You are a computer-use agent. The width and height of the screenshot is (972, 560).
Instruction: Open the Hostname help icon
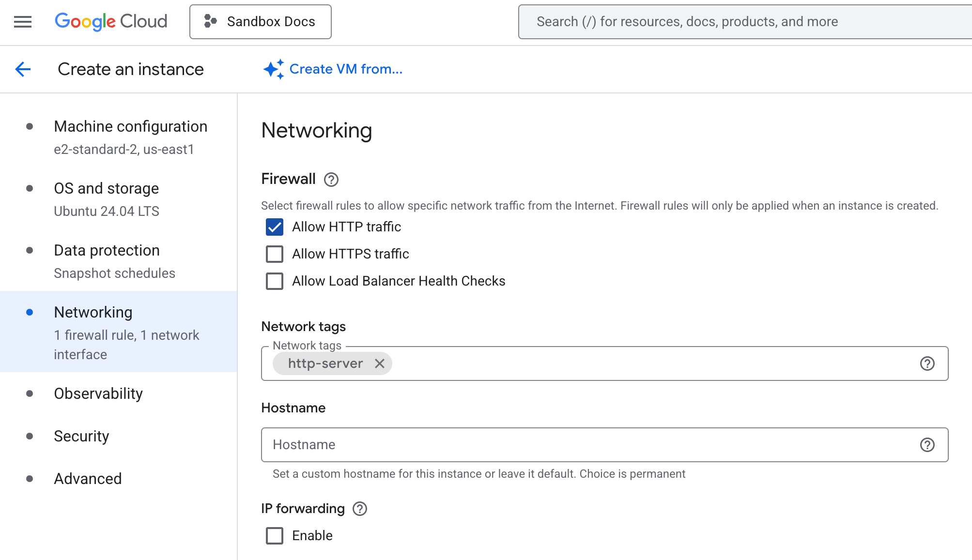click(928, 444)
